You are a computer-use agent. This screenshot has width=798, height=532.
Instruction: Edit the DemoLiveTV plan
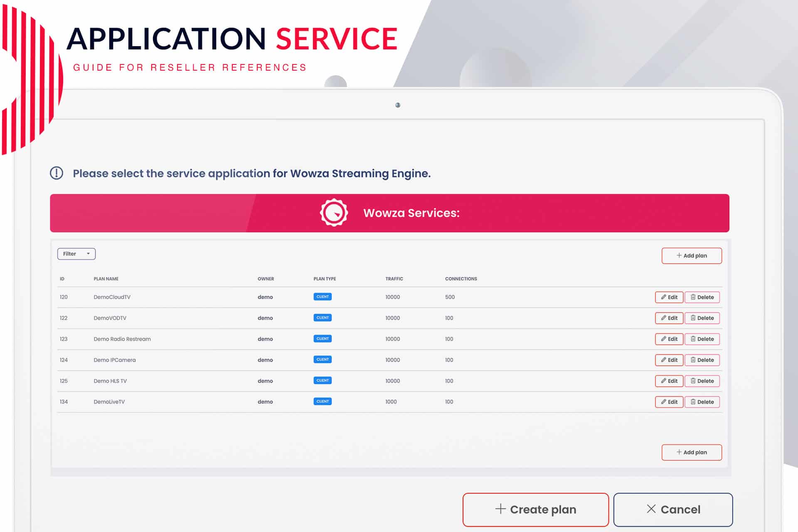(669, 402)
